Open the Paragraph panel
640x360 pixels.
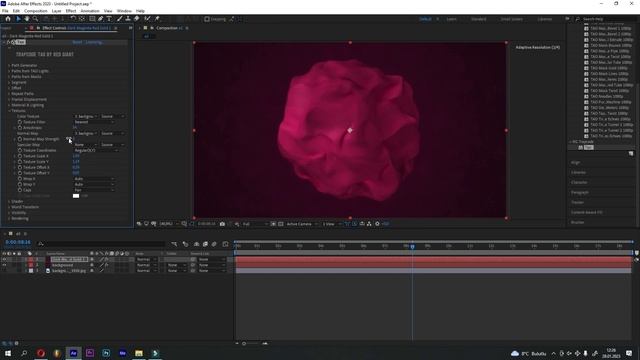[x=580, y=192]
